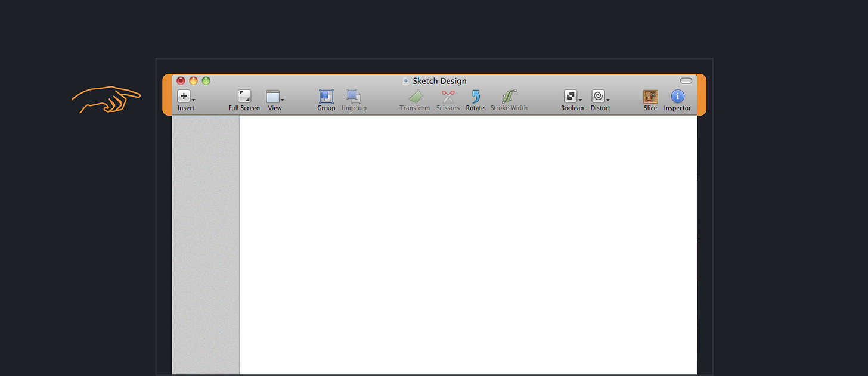Click the white canvas area

(x=468, y=244)
